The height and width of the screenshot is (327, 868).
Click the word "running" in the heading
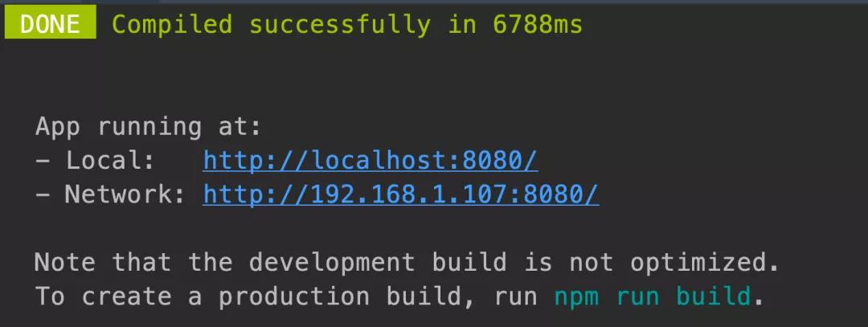coord(149,129)
